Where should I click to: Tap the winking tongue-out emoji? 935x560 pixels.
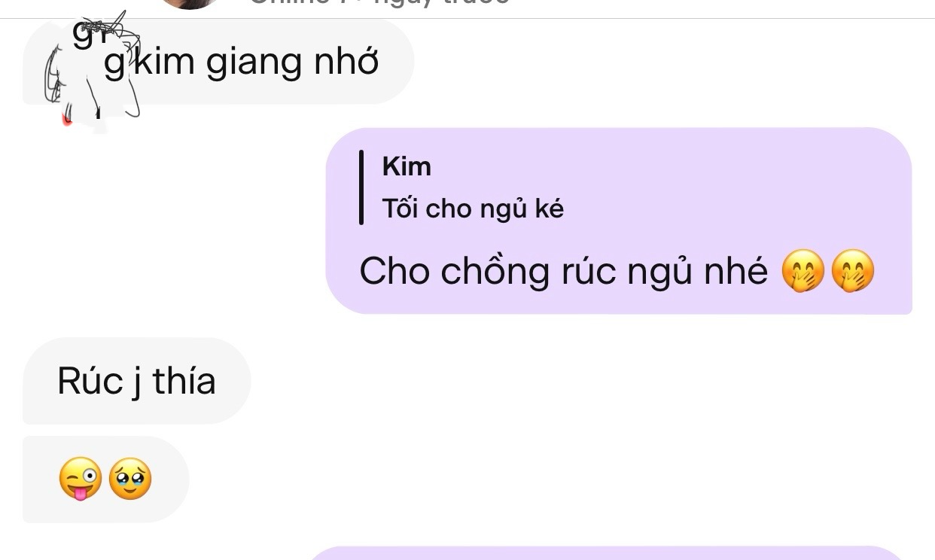[81, 479]
